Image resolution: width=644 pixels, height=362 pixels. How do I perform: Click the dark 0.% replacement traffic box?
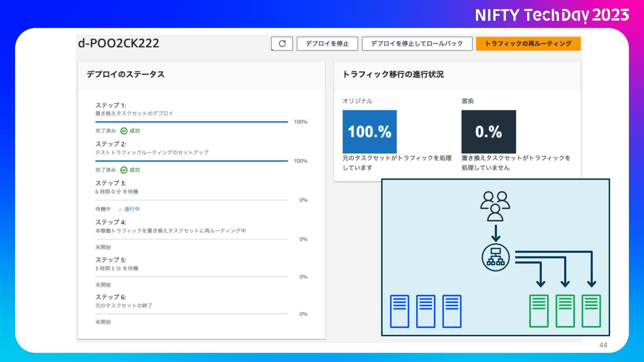pos(488,132)
